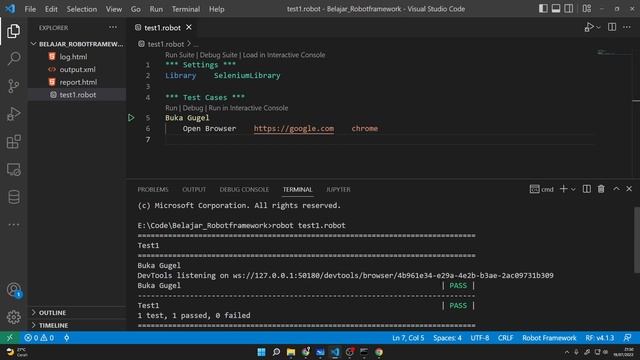Open the View menu
The image size is (640, 360).
coord(113,9)
